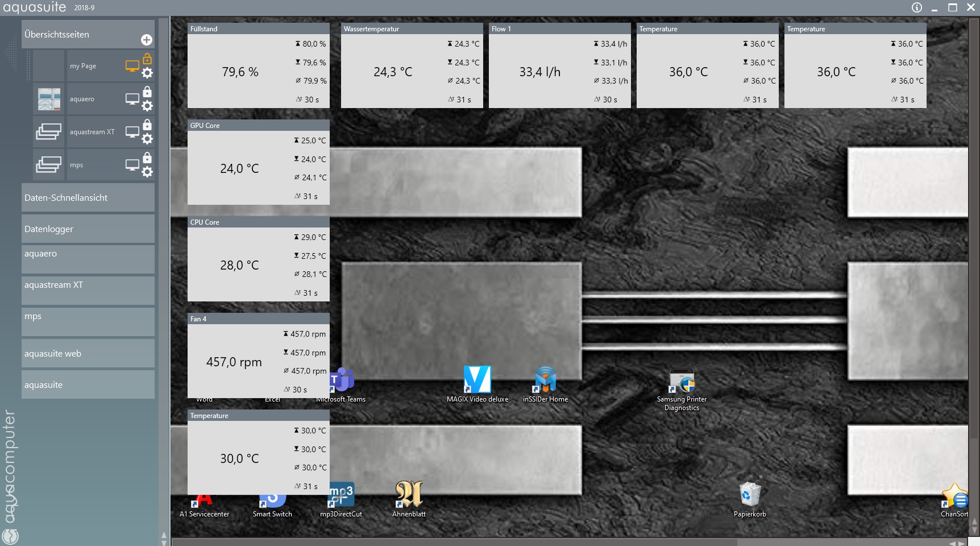Image resolution: width=980 pixels, height=546 pixels.
Task: Click the page area scroll-down arrow at right
Action: 974,531
